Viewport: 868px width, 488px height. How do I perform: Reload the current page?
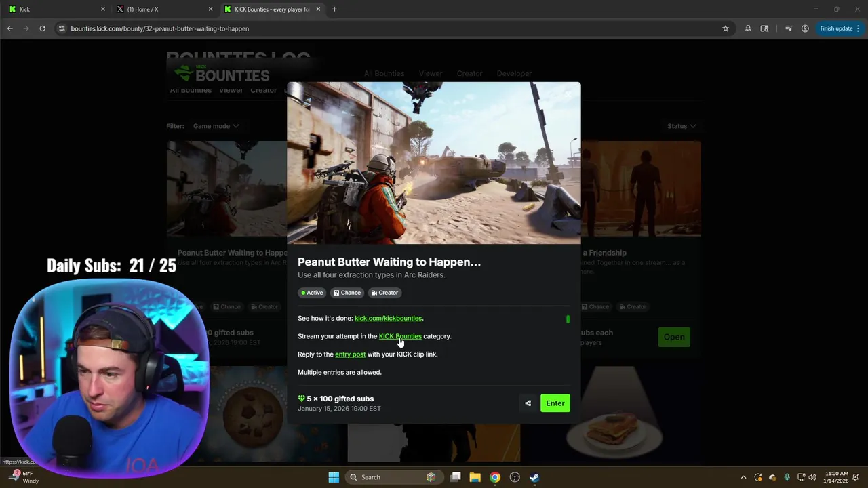pos(42,28)
